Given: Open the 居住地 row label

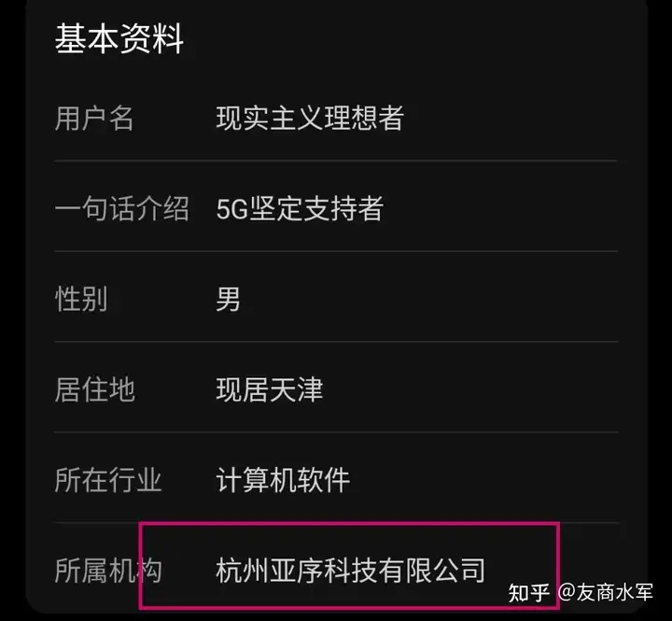Looking at the screenshot, I should click(94, 389).
